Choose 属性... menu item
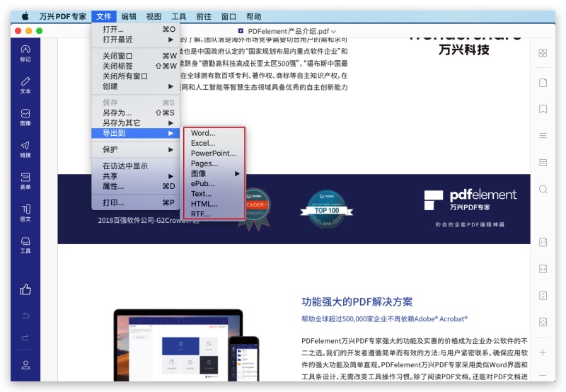 [136, 186]
